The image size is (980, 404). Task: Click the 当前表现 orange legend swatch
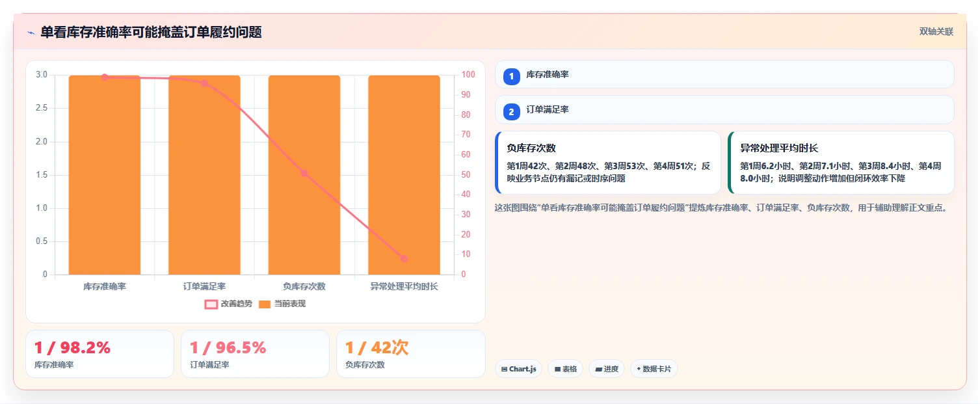point(265,304)
